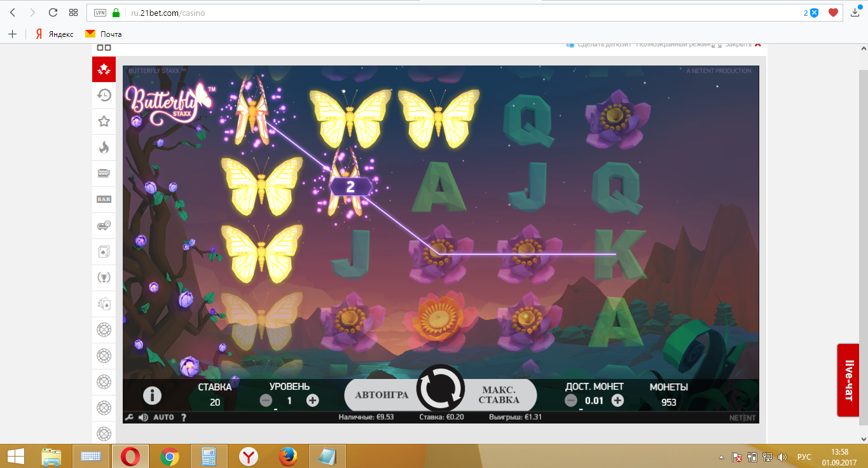Mute the game sound speaker icon
The width and height of the screenshot is (868, 468).
pos(143,418)
